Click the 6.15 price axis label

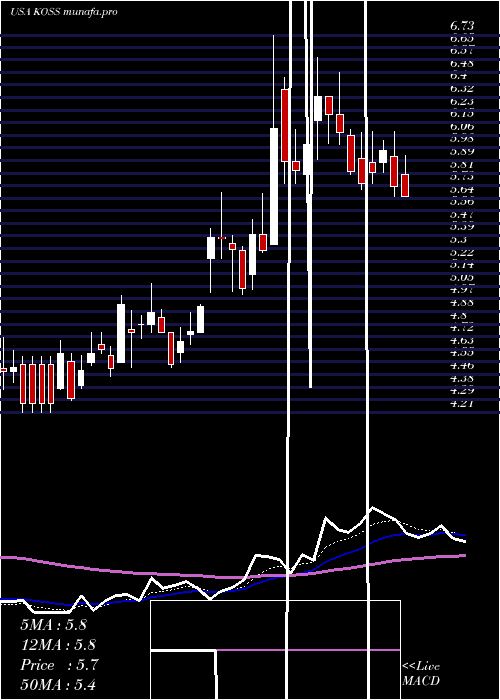click(x=462, y=114)
